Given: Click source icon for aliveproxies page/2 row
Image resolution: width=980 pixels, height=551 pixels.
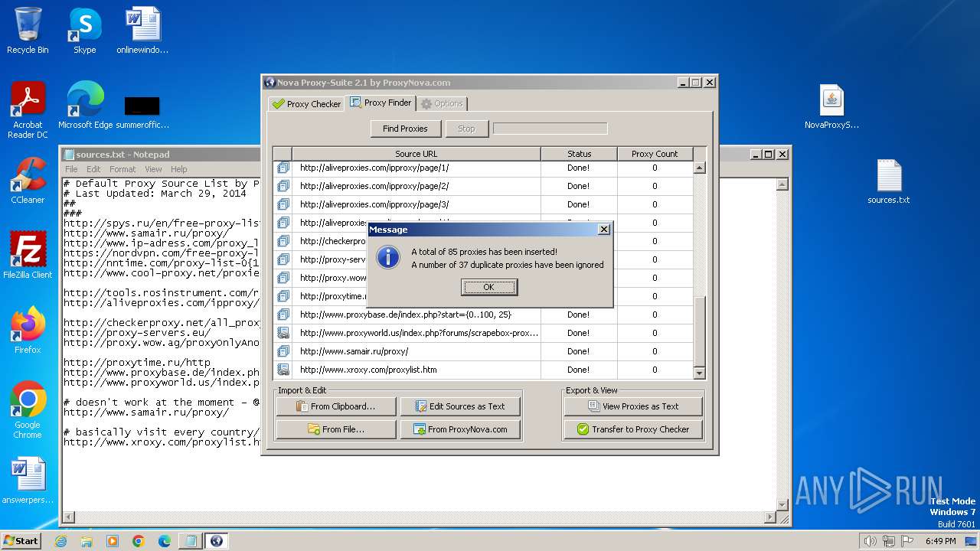Looking at the screenshot, I should pos(283,186).
